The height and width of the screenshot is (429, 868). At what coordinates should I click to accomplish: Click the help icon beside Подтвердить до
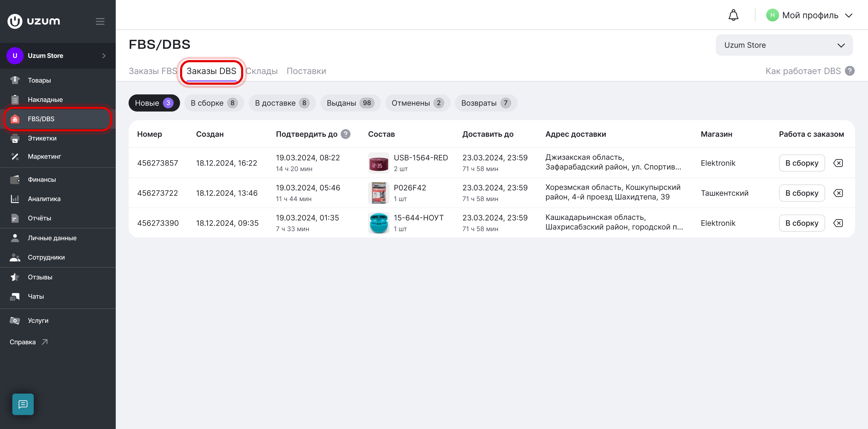pyautogui.click(x=345, y=134)
